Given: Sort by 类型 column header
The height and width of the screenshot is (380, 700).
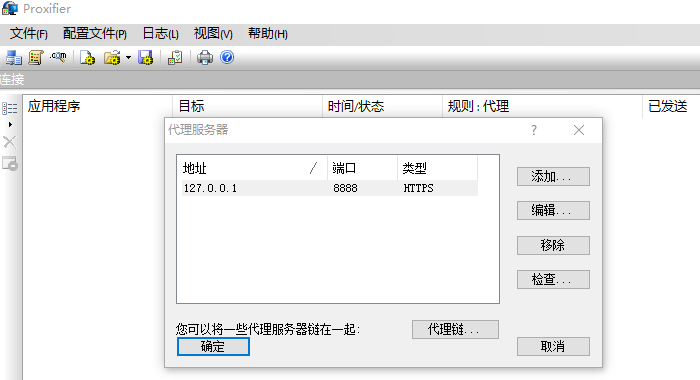Looking at the screenshot, I should tap(437, 168).
